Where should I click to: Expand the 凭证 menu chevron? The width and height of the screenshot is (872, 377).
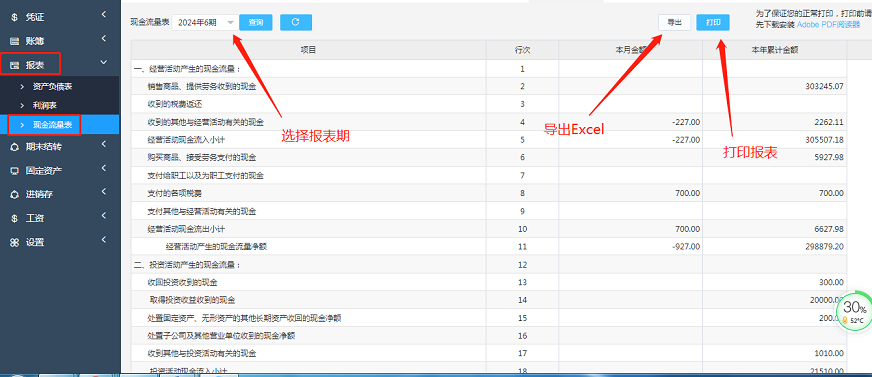(103, 15)
